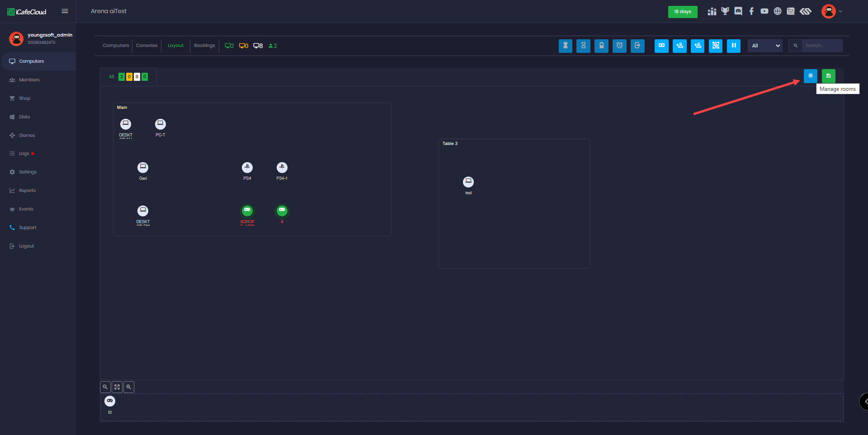
Task: Click the yellow 0 status badge
Action: point(129,77)
